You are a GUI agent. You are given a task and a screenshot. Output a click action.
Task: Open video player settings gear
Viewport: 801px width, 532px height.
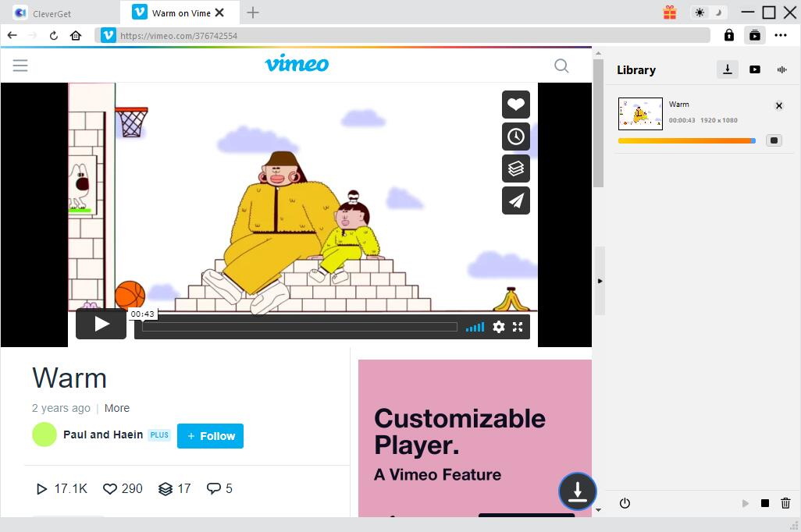499,327
